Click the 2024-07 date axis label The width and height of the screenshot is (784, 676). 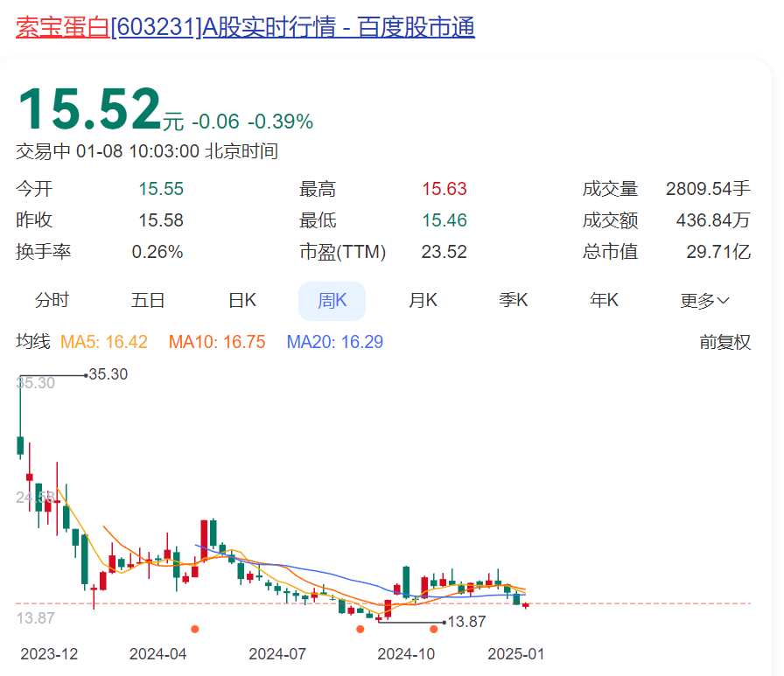click(x=277, y=654)
